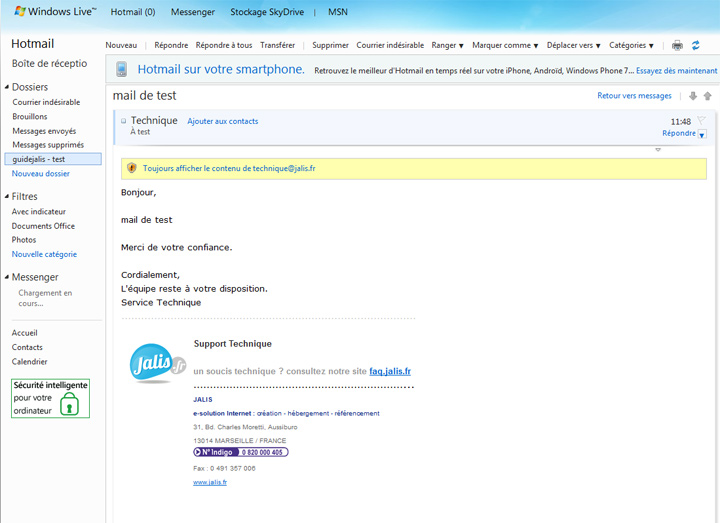Expand message details with small triangle
This screenshot has height=523, width=720.
[x=658, y=150]
